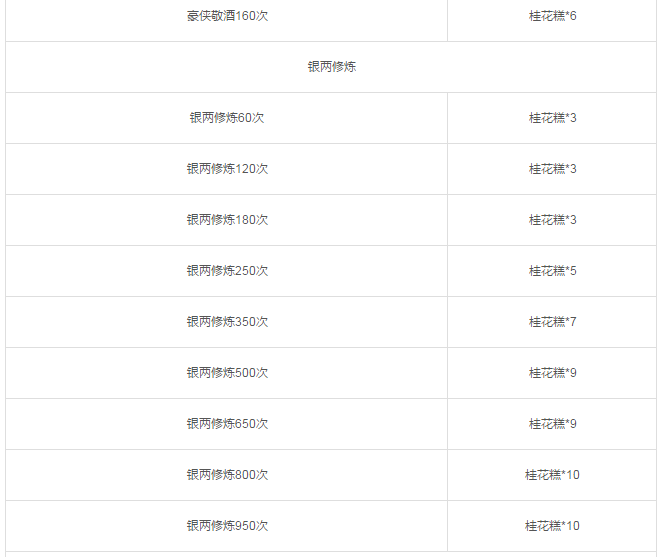Click the 桂花糕*6 reward cell

(x=552, y=16)
